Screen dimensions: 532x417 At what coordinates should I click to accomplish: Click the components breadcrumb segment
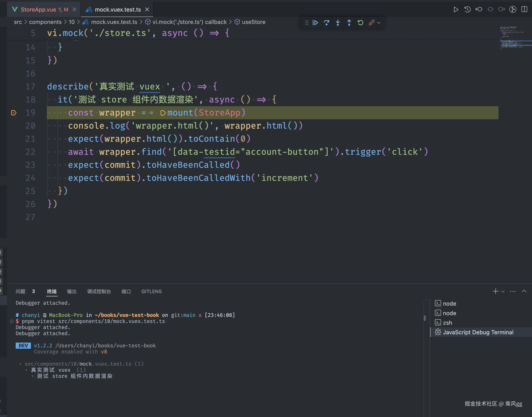[x=45, y=22]
